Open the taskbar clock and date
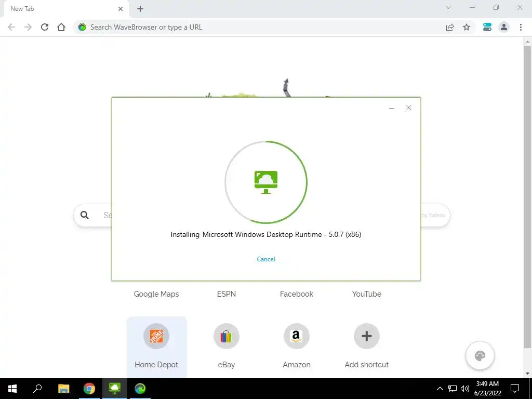This screenshot has width=532, height=399. coord(487,389)
